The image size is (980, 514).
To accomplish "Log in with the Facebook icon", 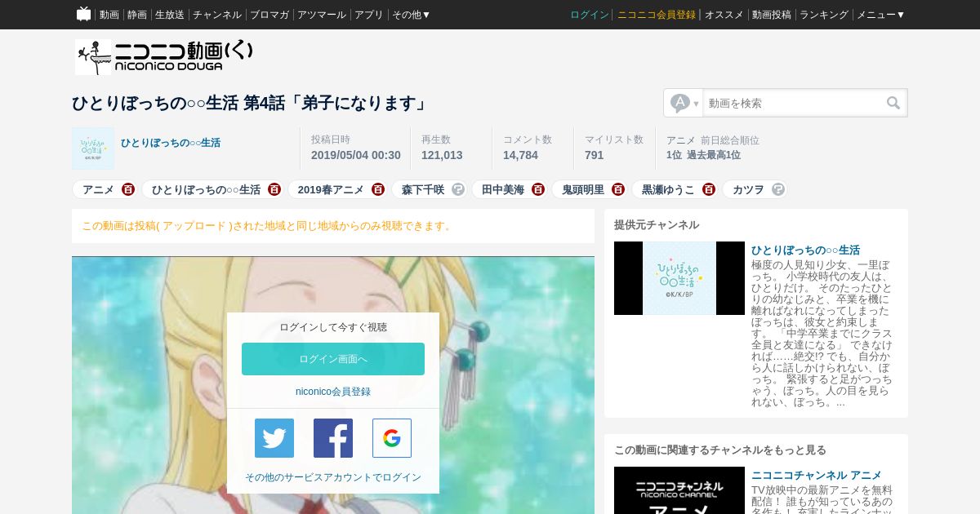I will click(333, 438).
